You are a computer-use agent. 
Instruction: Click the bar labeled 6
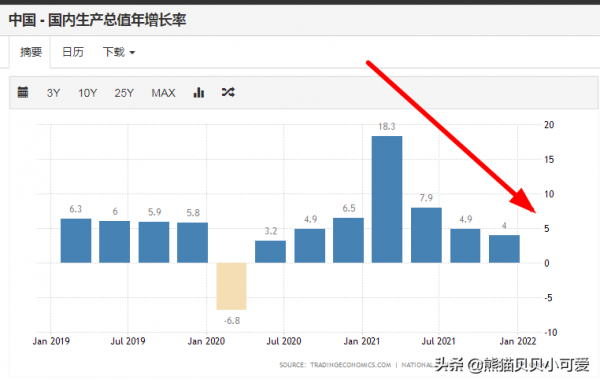click(114, 242)
